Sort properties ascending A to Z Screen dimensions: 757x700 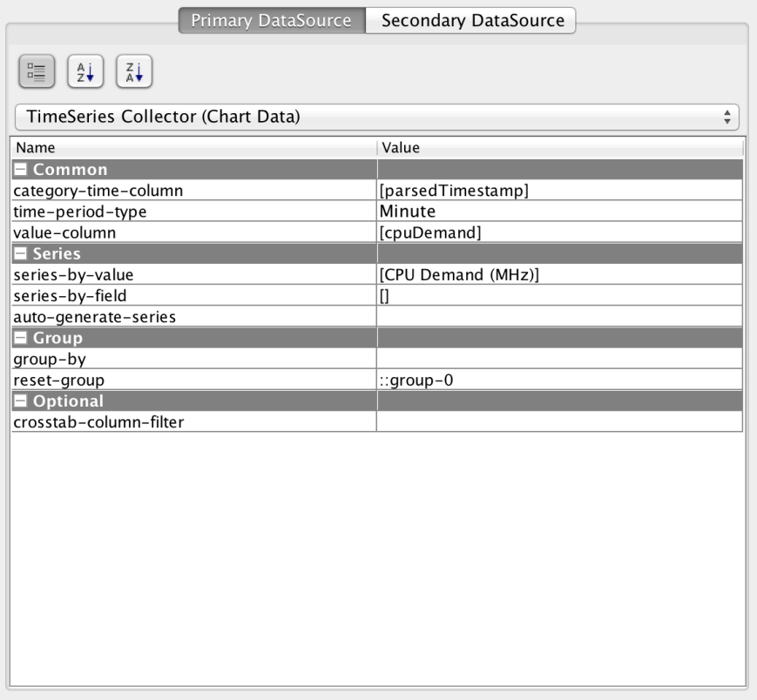85,71
